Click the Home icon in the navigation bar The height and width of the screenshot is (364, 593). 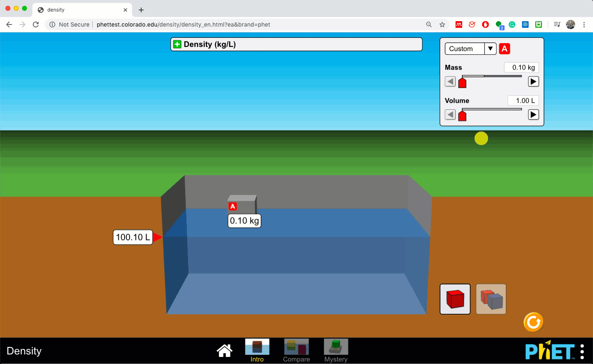[224, 351]
